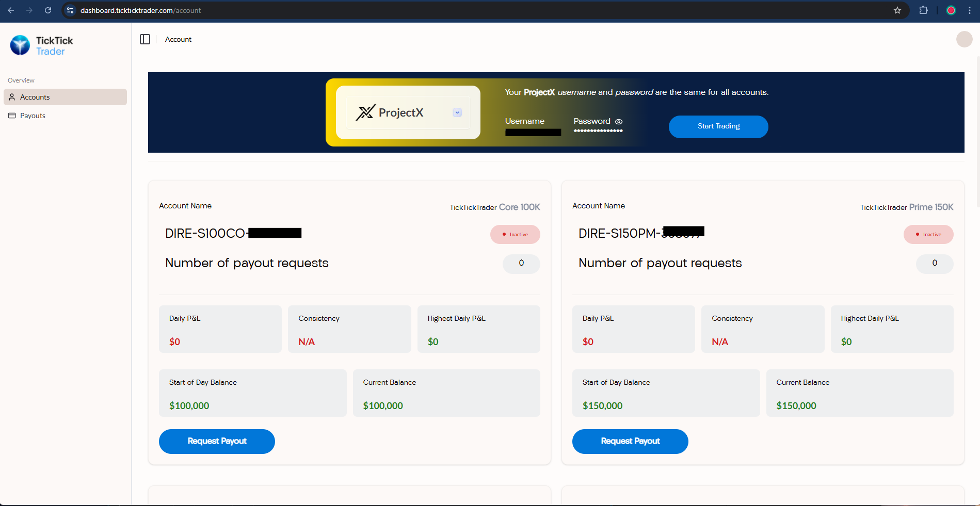Select the masked Password field value
The height and width of the screenshot is (506, 980).
tap(598, 131)
